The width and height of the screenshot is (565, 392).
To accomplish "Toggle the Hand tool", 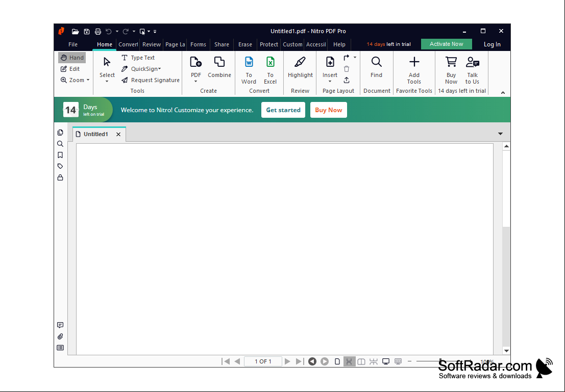I will (x=72, y=58).
